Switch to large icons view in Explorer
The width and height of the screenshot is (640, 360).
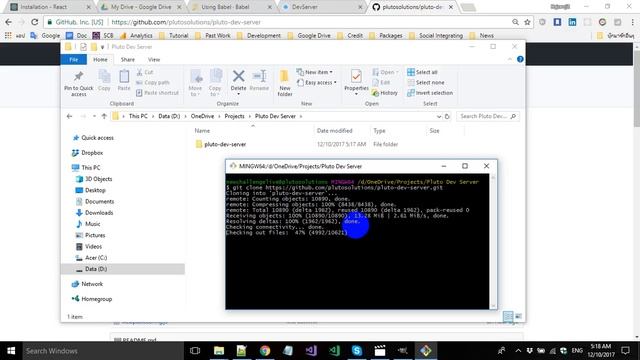[x=518, y=316]
